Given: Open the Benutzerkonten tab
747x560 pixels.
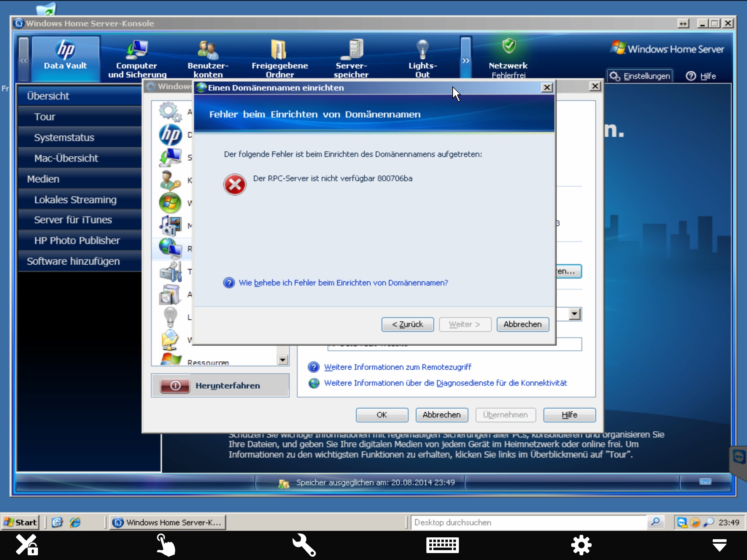Looking at the screenshot, I should (208, 58).
